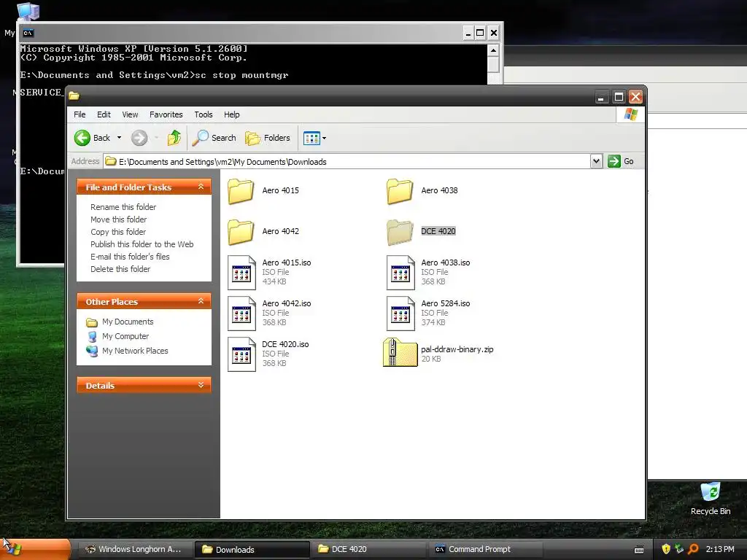Open the Edit menu
This screenshot has height=560, width=747.
104,114
